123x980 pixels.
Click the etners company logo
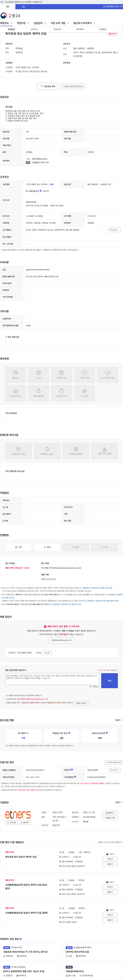coord(18,815)
